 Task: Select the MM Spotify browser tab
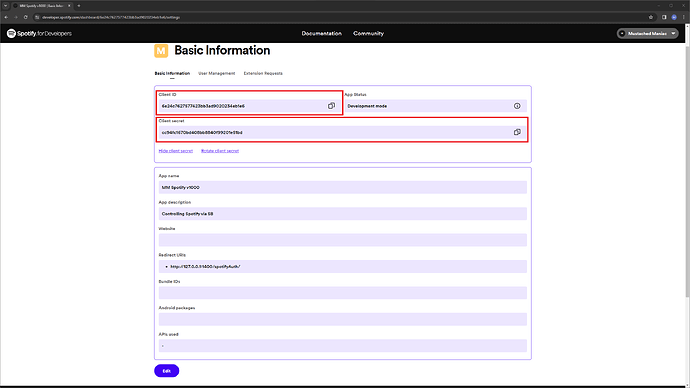tap(42, 6)
